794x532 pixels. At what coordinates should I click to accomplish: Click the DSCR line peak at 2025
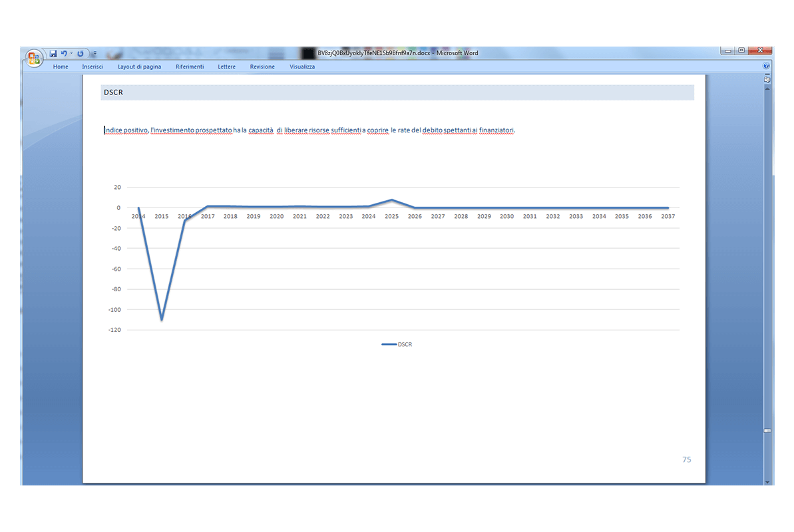pyautogui.click(x=391, y=200)
